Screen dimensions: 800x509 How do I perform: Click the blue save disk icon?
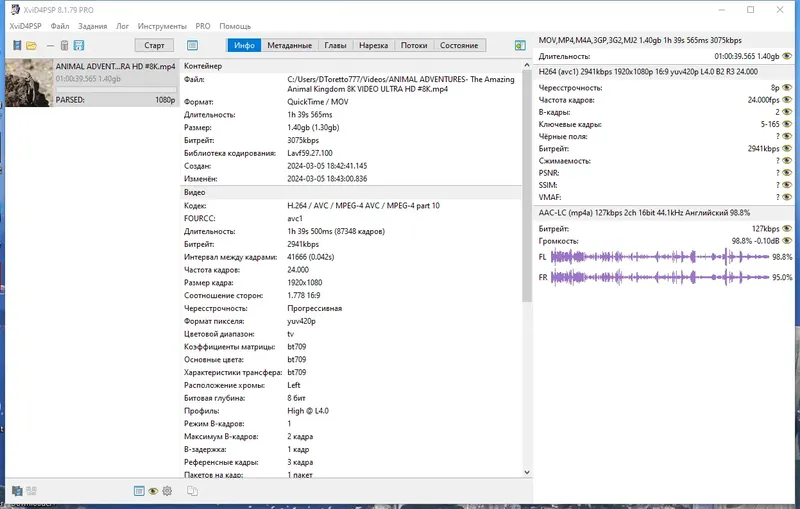point(79,45)
